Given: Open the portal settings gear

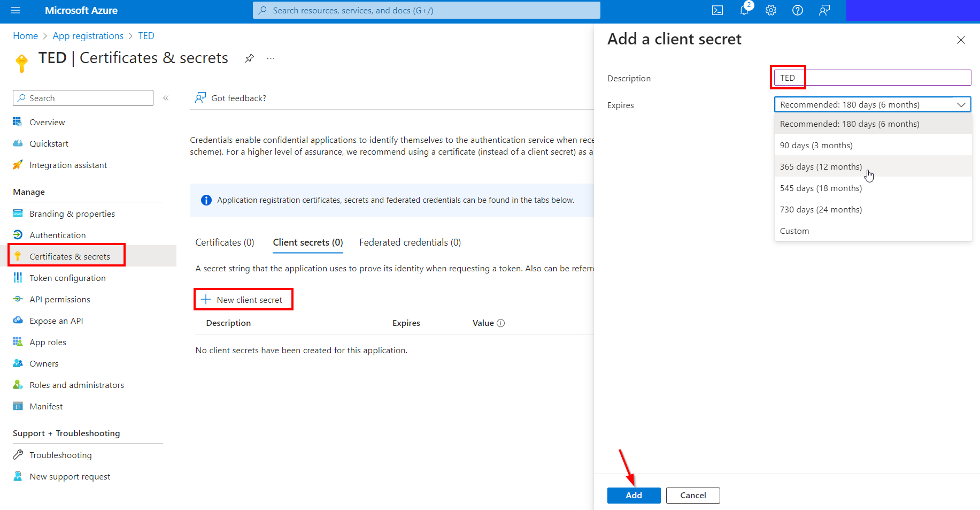Looking at the screenshot, I should coord(771,10).
